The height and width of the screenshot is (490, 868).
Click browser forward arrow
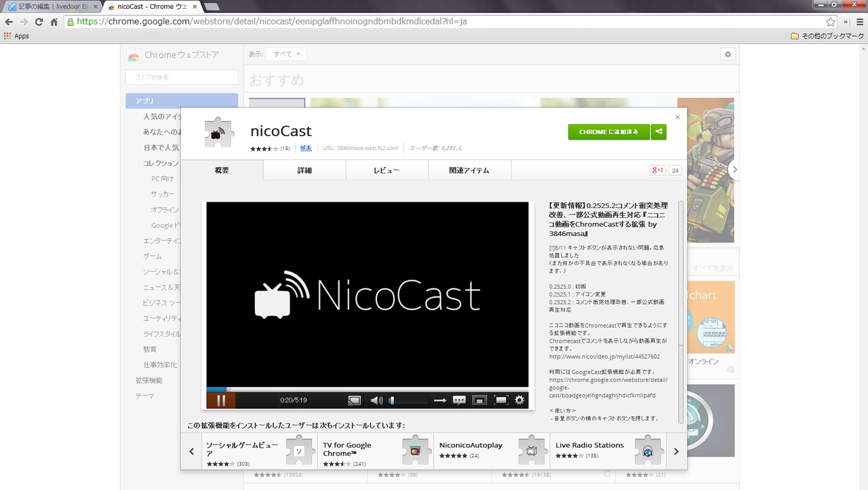24,22
